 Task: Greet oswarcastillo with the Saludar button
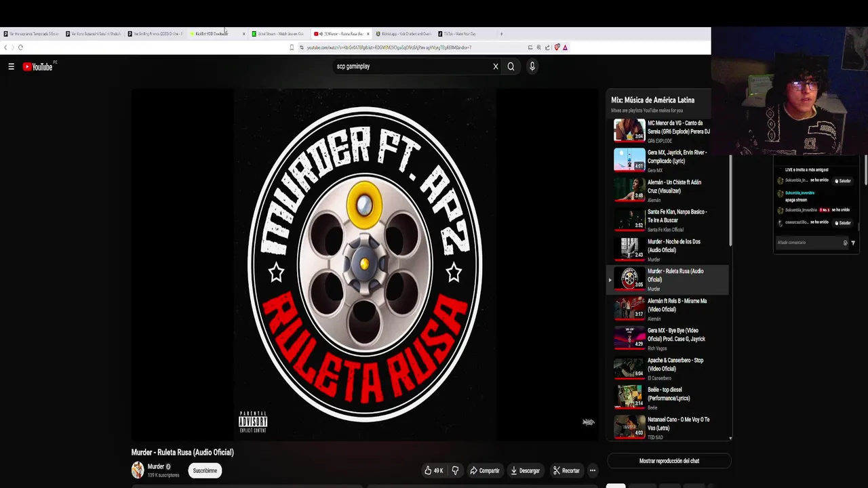tap(842, 222)
